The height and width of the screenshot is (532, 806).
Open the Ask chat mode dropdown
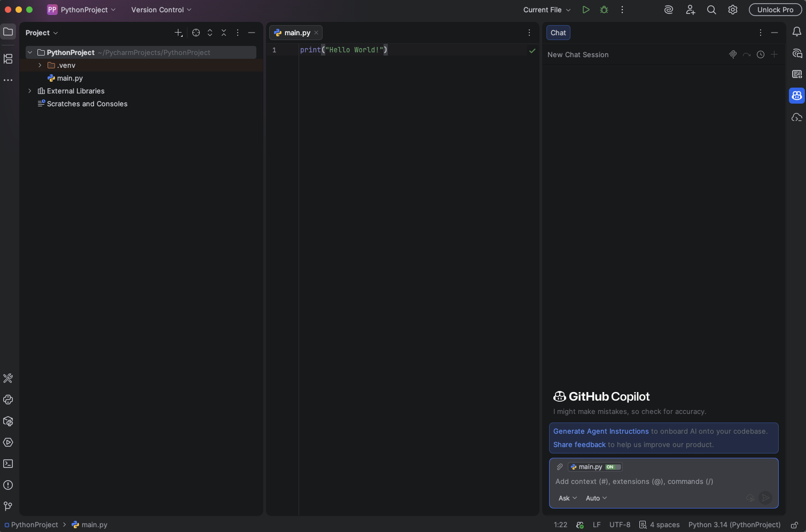(x=568, y=498)
